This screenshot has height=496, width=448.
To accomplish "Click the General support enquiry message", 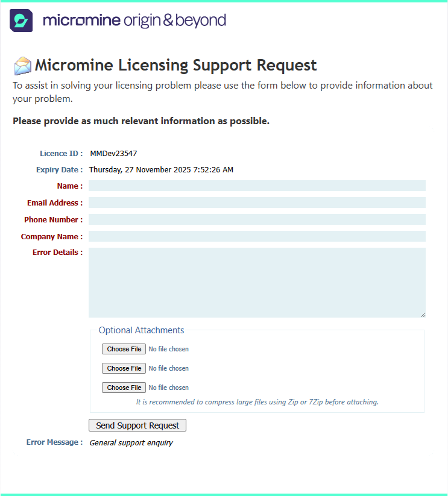I will 131,442.
